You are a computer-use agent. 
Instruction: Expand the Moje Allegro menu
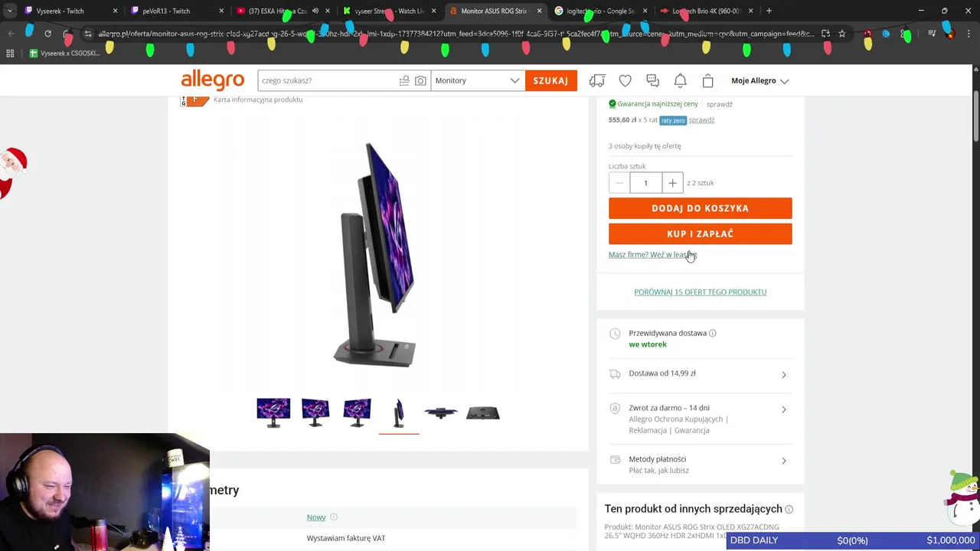pos(759,80)
